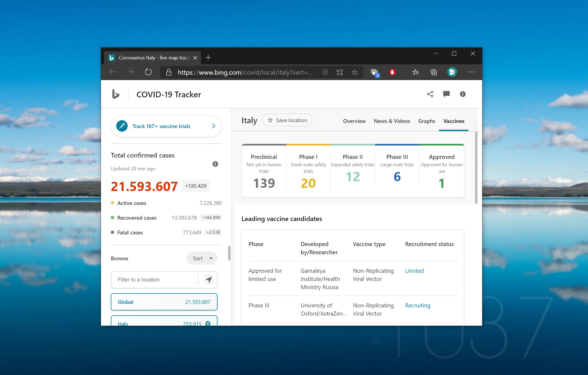Close the Coronavirus Italy browser tab

coord(195,58)
